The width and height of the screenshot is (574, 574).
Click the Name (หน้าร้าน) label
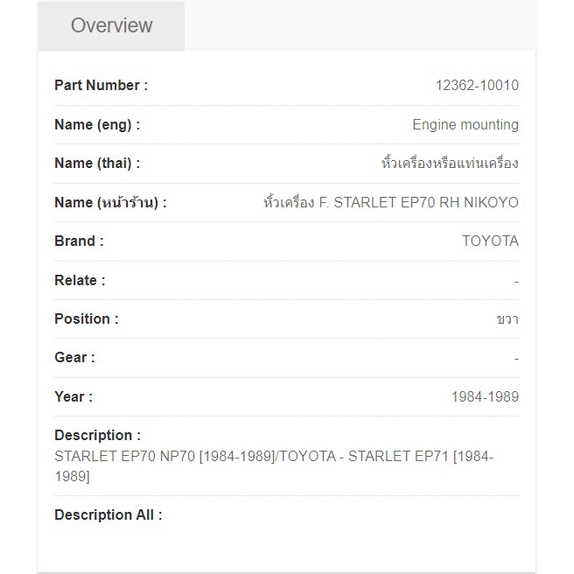pos(111,202)
